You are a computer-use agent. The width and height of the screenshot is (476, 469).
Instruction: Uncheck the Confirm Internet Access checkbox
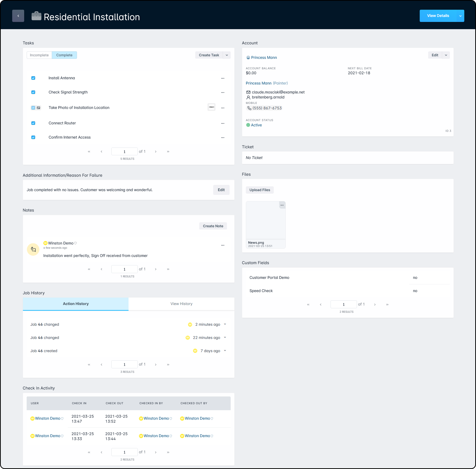(33, 137)
